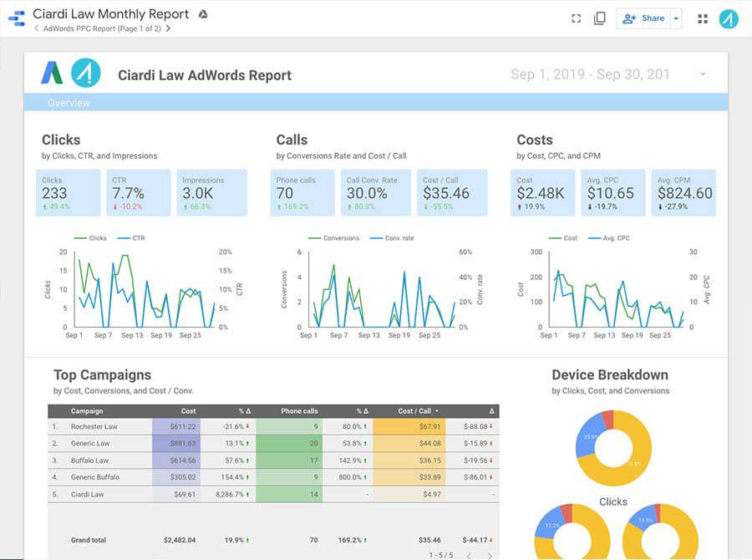Image resolution: width=752 pixels, height=560 pixels.
Task: Open the Google Drive icon beside the title
Action: (203, 14)
